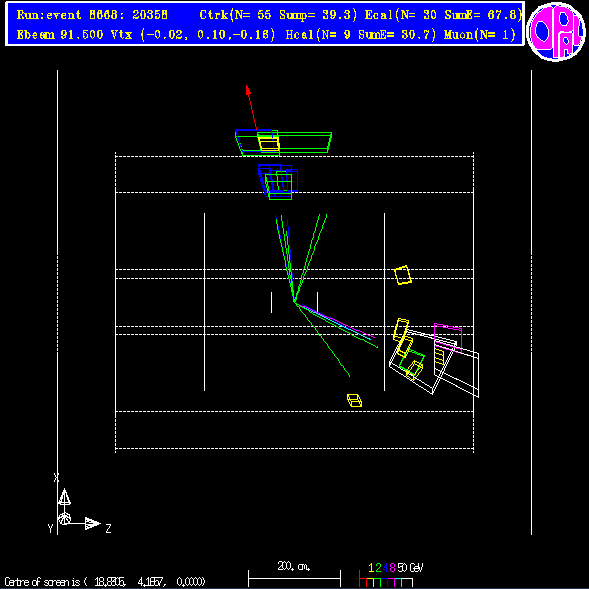Click the X axis arrowhead icon

(64, 496)
